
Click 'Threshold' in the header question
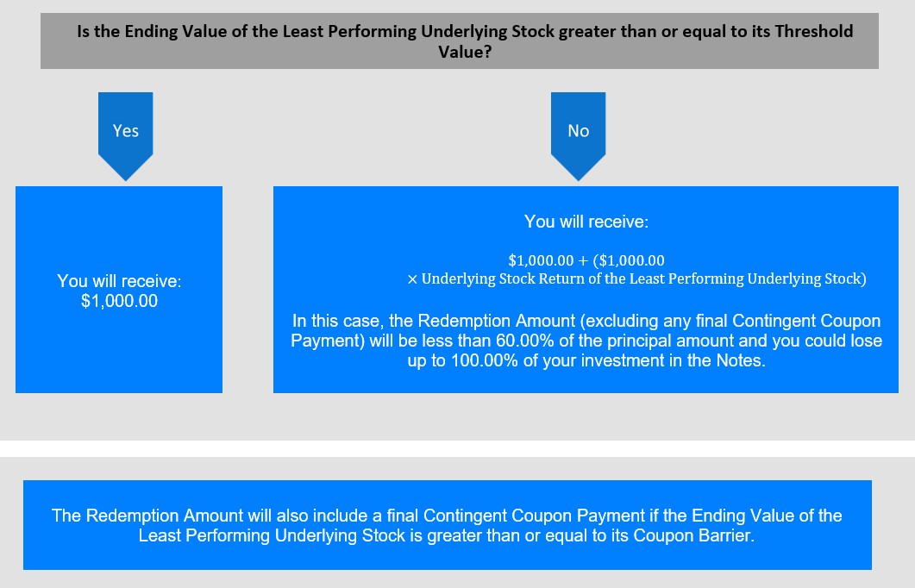813,31
